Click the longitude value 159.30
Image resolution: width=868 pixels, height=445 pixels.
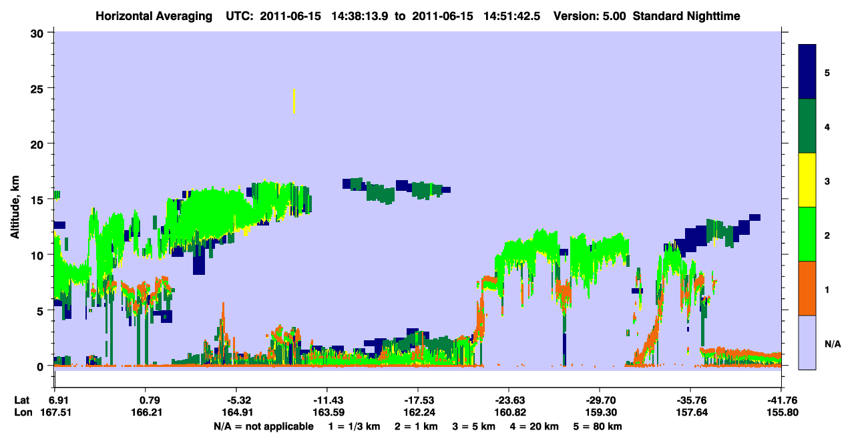pos(600,413)
